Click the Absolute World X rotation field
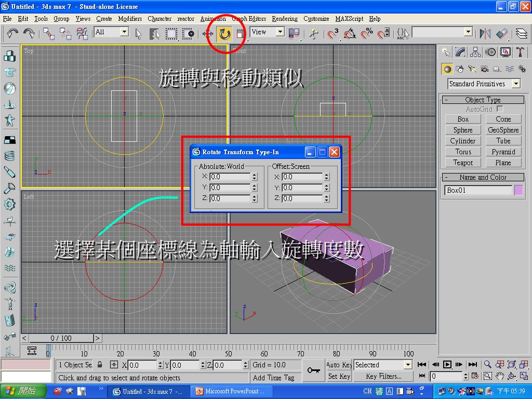Viewport: 532px width, 399px height. coord(230,177)
